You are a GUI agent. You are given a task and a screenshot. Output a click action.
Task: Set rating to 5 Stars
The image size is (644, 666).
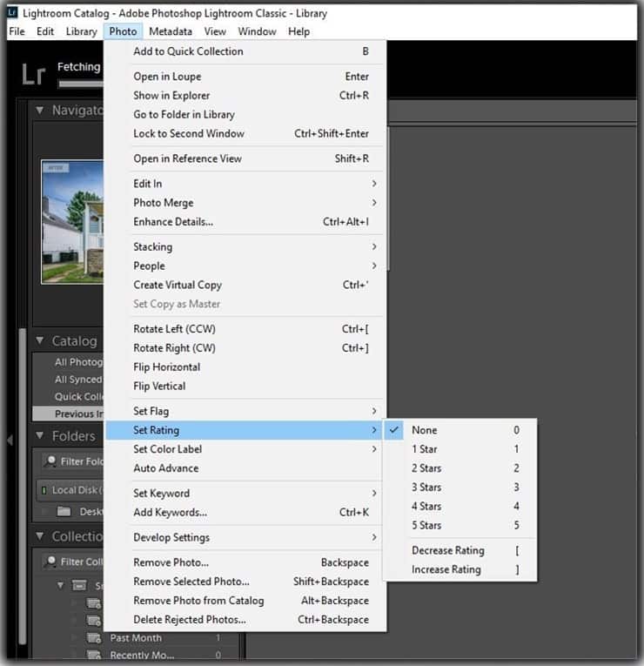point(426,526)
